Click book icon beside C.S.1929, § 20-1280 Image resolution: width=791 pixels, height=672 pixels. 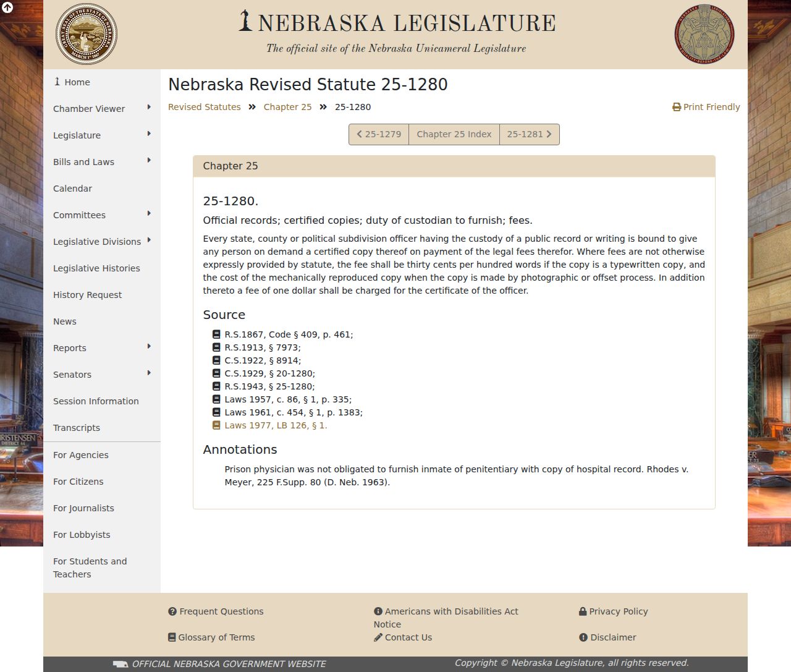216,373
